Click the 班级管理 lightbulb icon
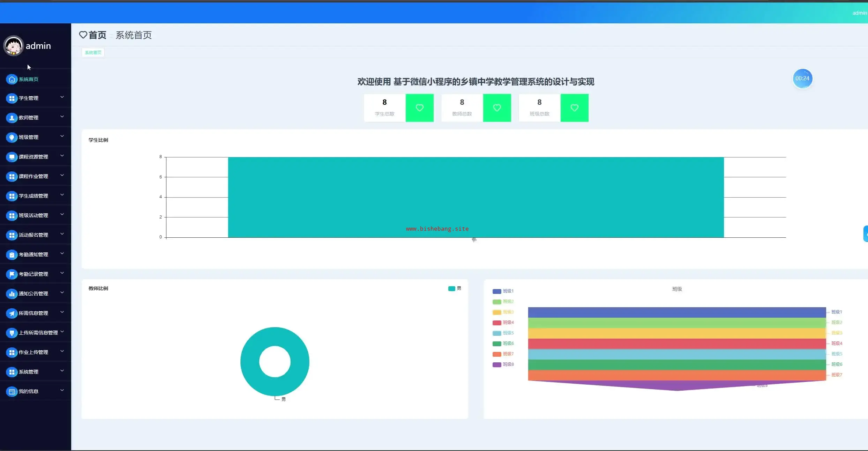868x451 pixels. point(12,137)
